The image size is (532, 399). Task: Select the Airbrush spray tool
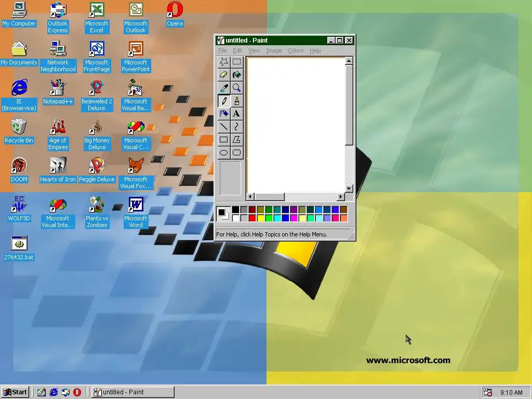[223, 114]
